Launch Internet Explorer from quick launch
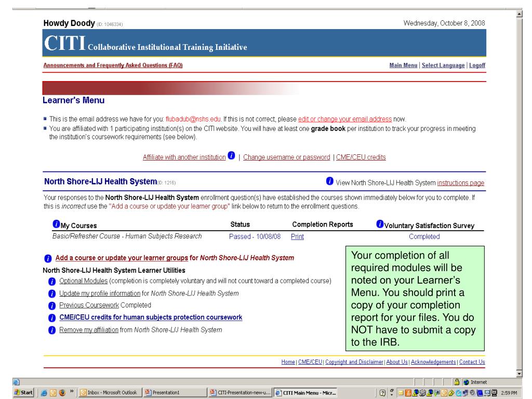This screenshot has height=399, width=532. point(44,393)
